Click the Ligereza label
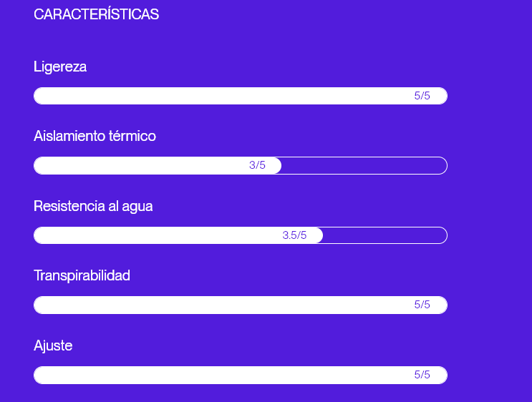The height and width of the screenshot is (402, 532). 60,67
